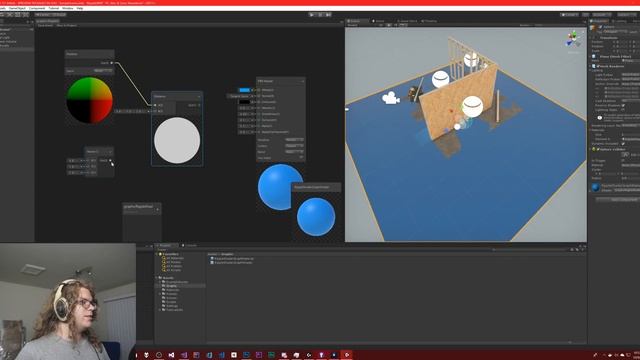Click the plus button on the blackboard
Image resolution: width=640 pixels, height=360 pixels.
158,210
